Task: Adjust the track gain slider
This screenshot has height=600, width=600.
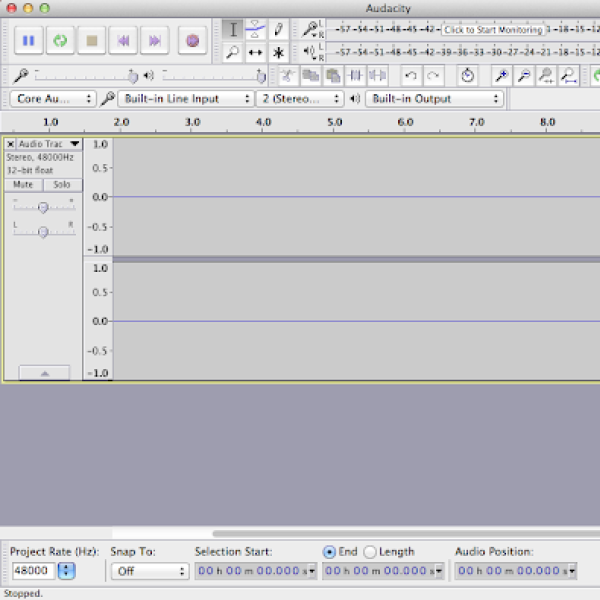Action: coord(44,207)
